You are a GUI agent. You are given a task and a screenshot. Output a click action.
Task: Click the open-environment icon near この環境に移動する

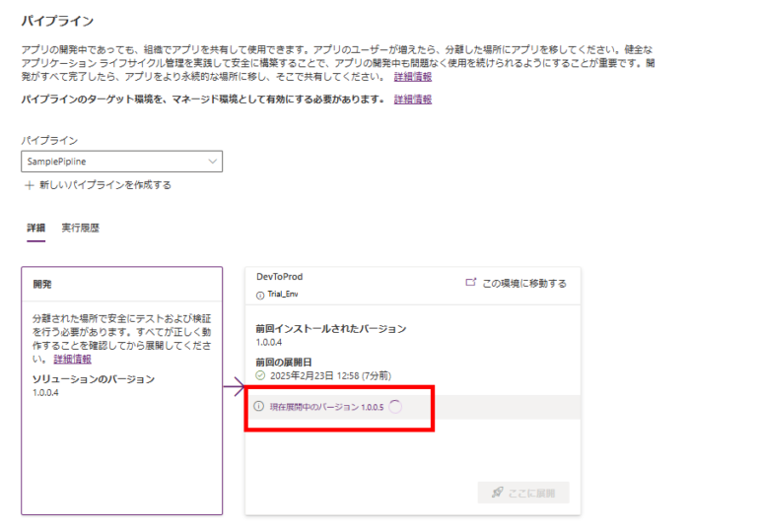[470, 283]
